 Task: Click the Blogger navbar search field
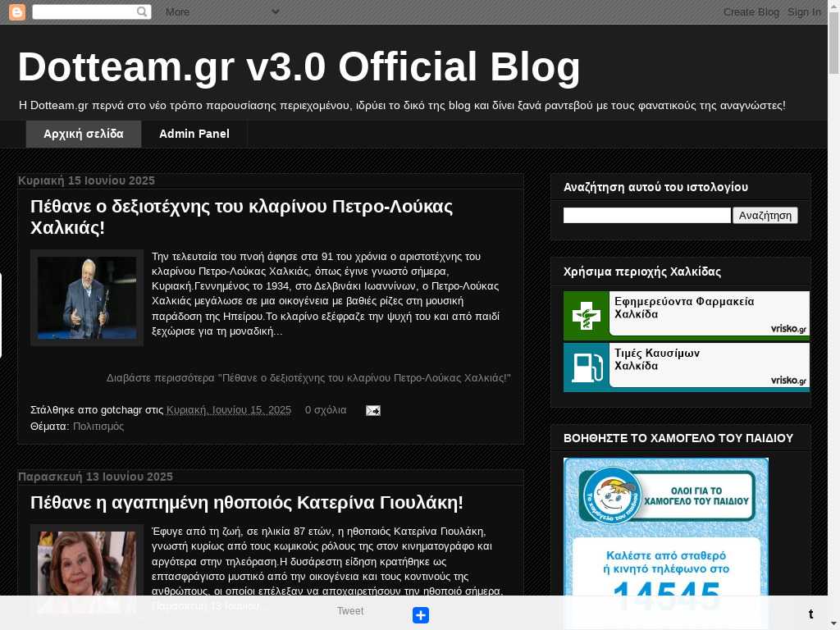[x=92, y=11]
